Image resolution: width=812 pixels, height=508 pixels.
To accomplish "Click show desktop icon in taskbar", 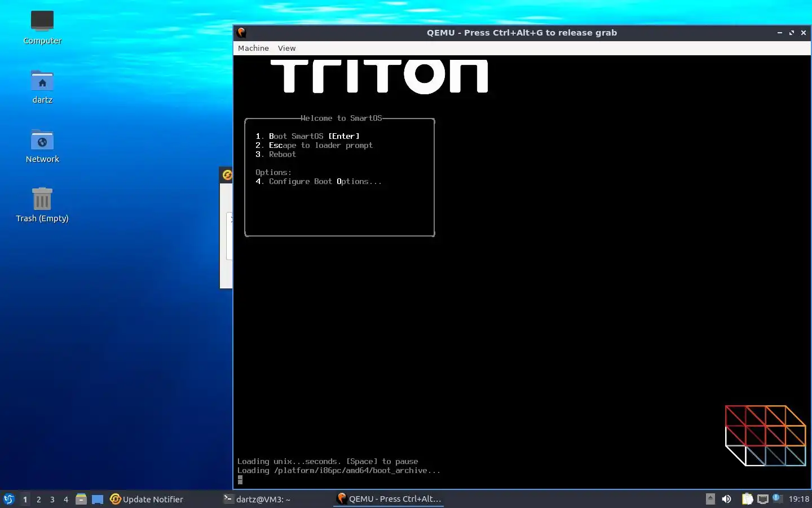I will (98, 499).
